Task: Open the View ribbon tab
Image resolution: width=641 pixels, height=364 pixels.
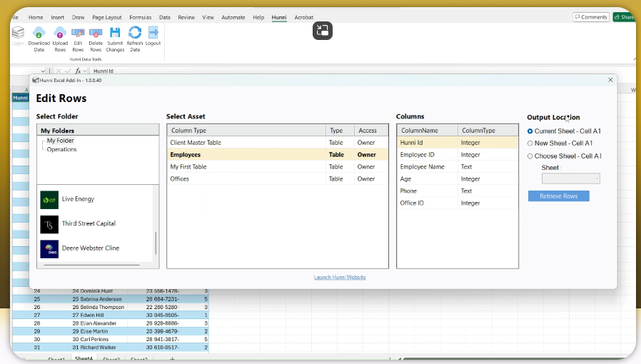Action: [x=208, y=17]
